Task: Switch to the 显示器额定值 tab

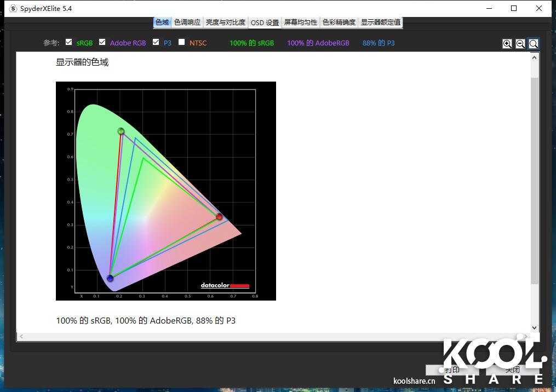Action: (381, 22)
